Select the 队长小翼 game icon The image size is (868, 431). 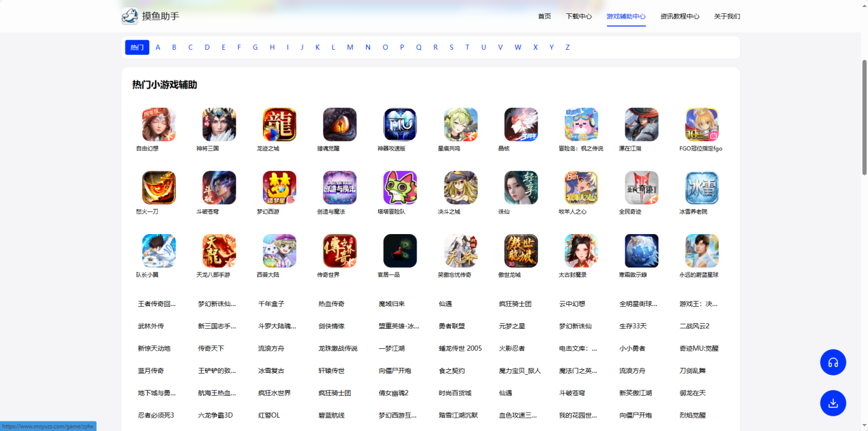(159, 251)
